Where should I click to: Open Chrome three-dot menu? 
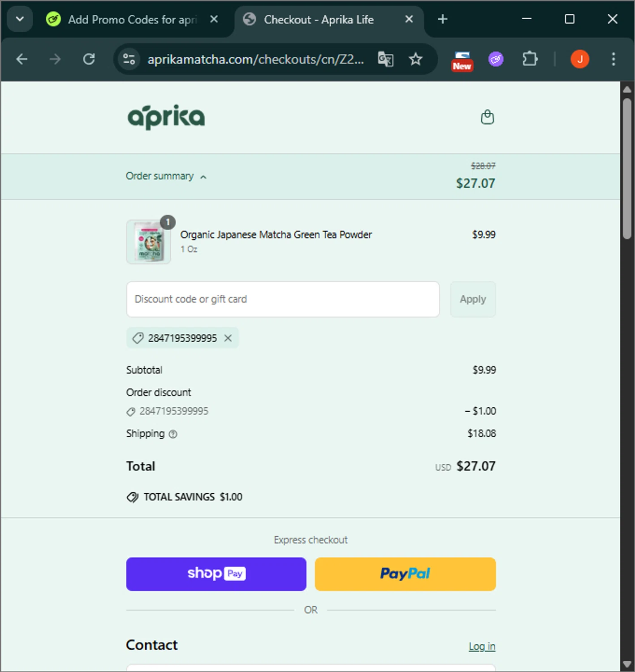point(613,59)
